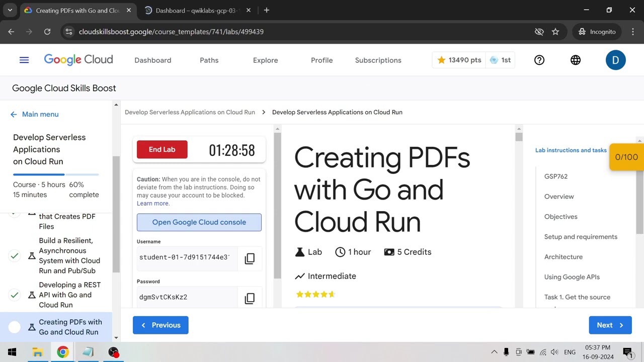Click the breadcrumb chevron separator
644x362 pixels.
coord(264,112)
